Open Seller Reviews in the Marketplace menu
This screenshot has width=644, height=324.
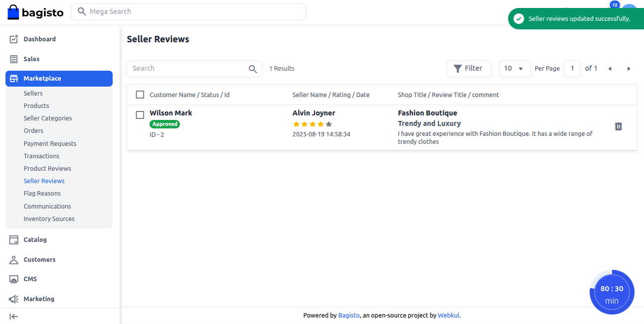pyautogui.click(x=44, y=181)
